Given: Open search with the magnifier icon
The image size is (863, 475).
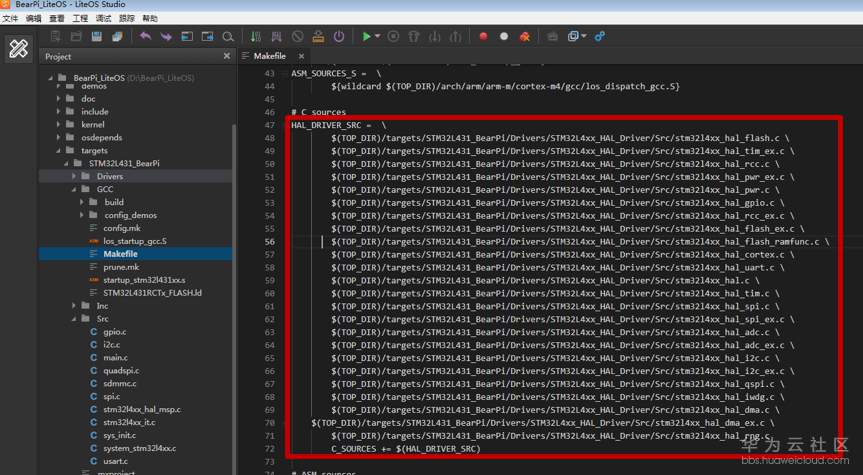Looking at the screenshot, I should (x=228, y=37).
